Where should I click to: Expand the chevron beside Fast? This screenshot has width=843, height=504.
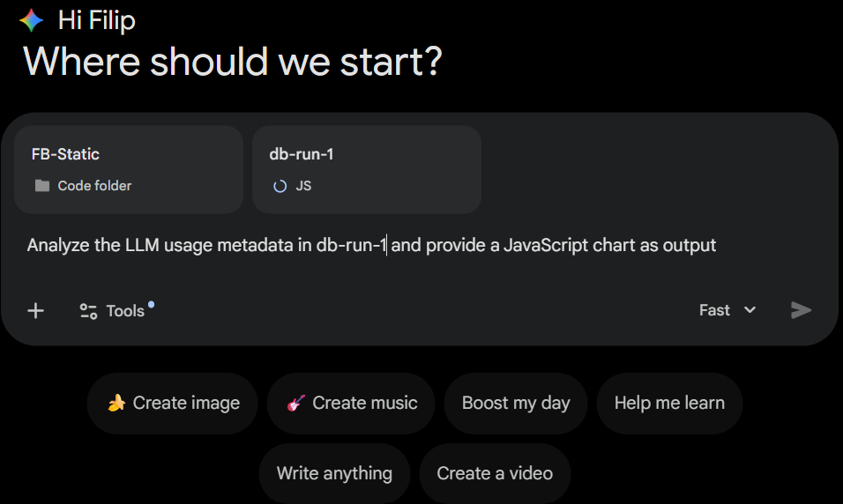point(750,310)
